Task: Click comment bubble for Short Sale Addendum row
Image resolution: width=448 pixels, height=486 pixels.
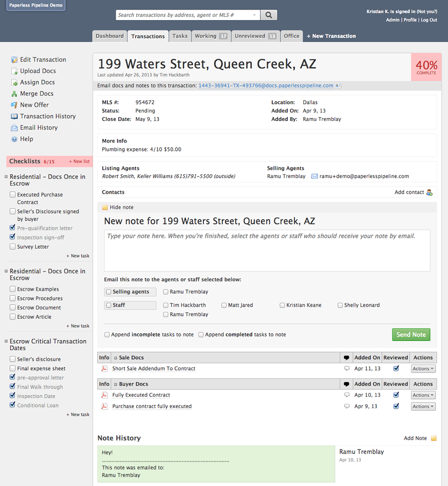Action: (347, 368)
